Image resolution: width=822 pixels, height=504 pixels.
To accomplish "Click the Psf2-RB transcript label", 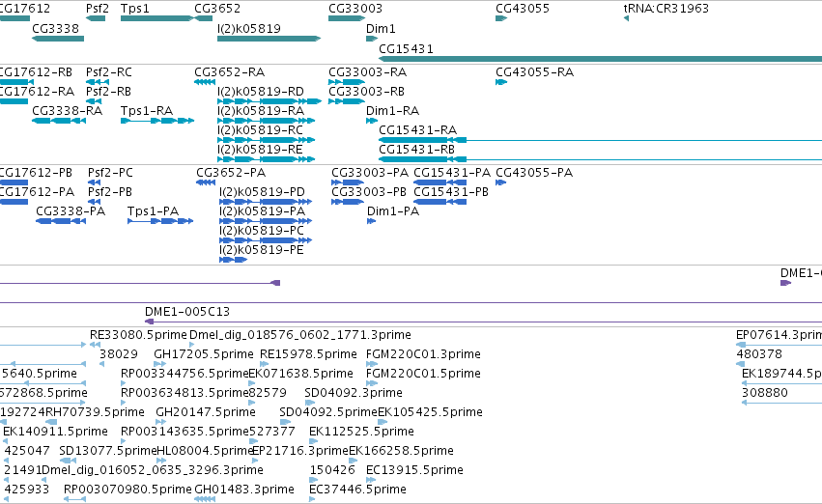I will (108, 91).
